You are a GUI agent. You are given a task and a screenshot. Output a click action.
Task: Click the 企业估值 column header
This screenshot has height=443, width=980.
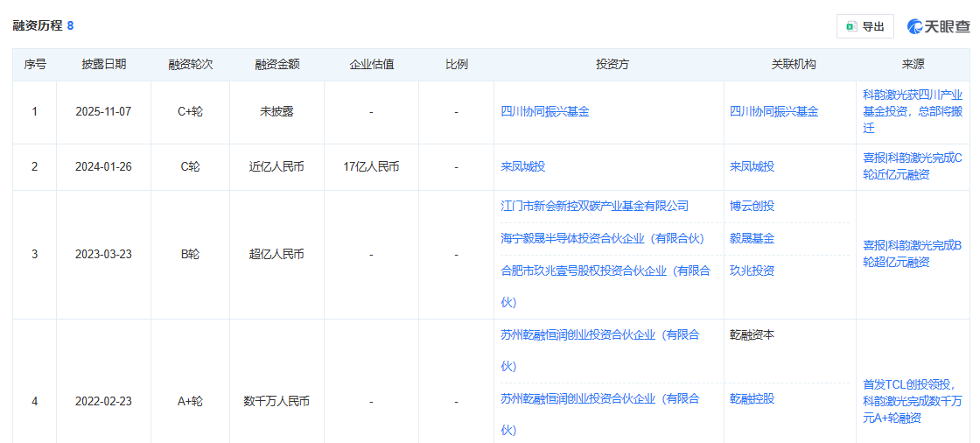[372, 65]
